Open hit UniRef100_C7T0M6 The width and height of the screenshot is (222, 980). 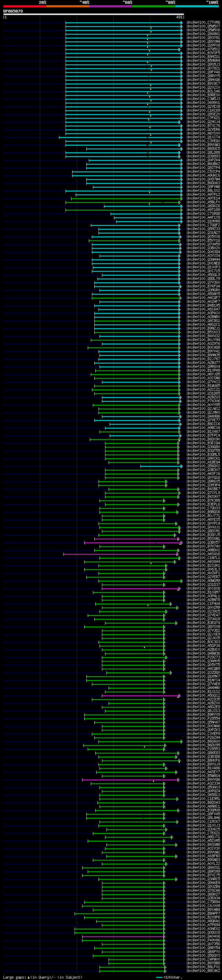(x=203, y=23)
